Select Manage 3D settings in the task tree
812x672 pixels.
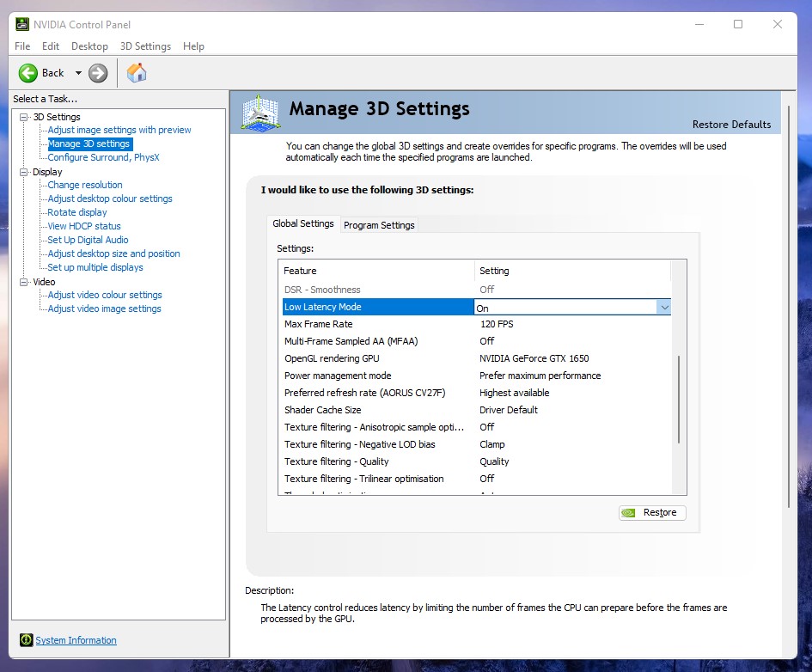click(x=89, y=144)
